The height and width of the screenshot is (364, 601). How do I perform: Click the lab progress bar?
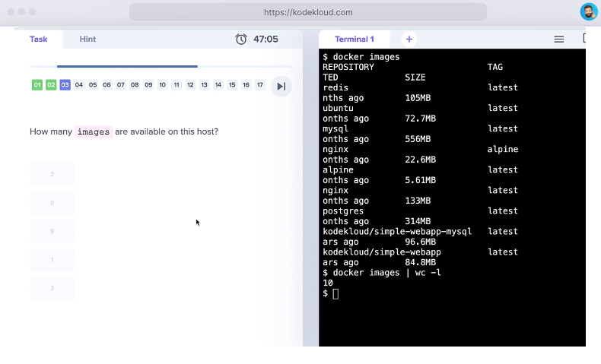pyautogui.click(x=127, y=67)
